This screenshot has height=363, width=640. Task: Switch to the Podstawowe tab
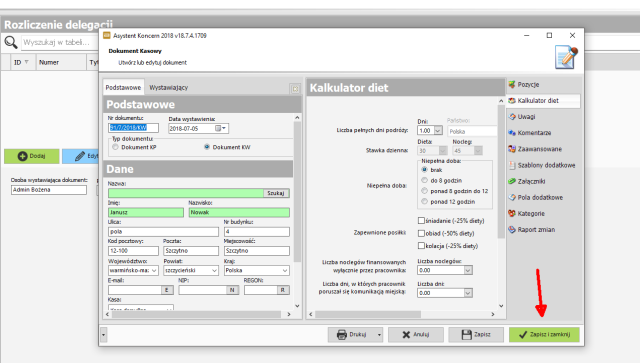123,88
